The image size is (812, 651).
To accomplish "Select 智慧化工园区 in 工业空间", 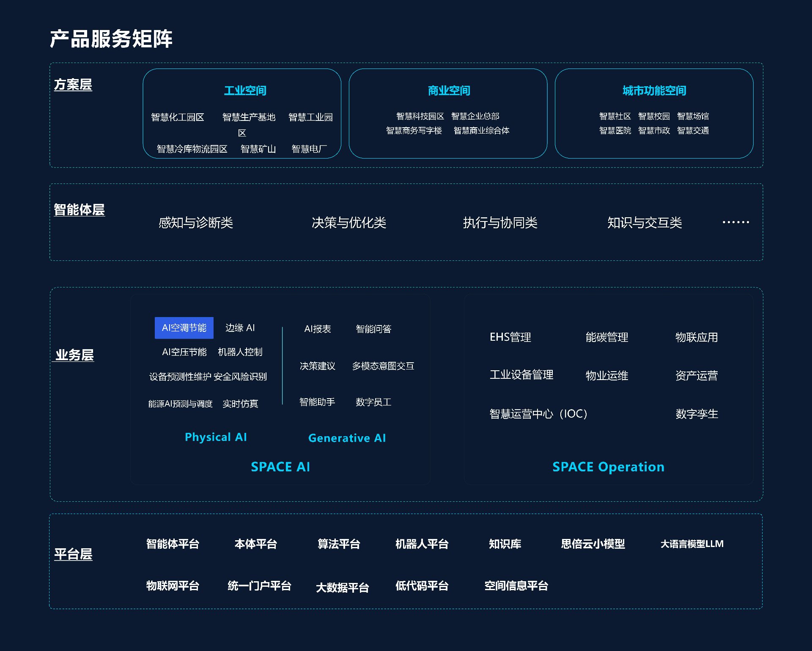I will pos(178,117).
